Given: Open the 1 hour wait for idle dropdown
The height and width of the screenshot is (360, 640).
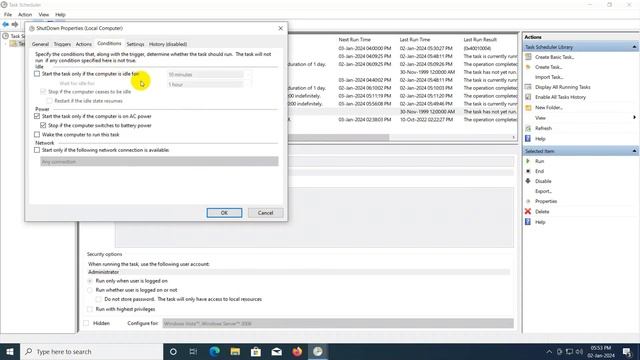Looking at the screenshot, I should click(x=209, y=84).
